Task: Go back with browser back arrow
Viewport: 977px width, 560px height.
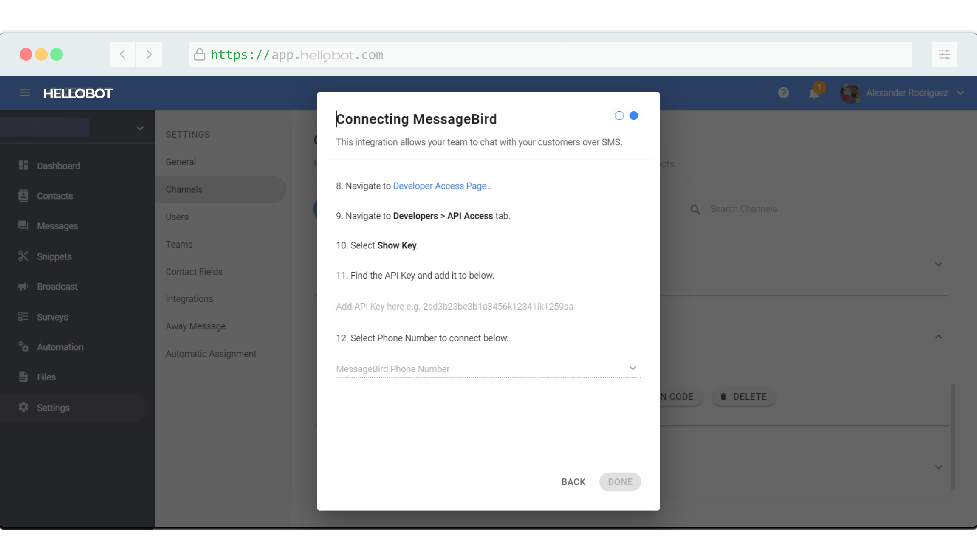Action: (x=122, y=54)
